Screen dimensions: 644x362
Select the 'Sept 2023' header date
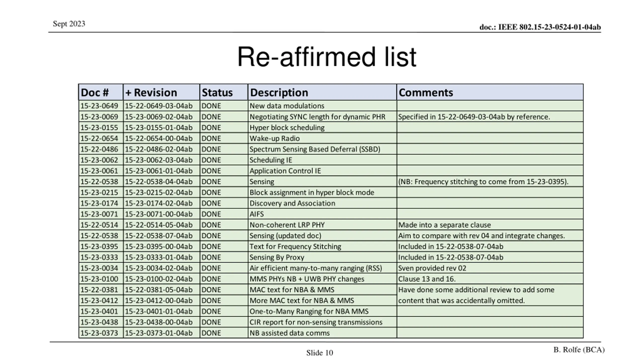(x=69, y=24)
